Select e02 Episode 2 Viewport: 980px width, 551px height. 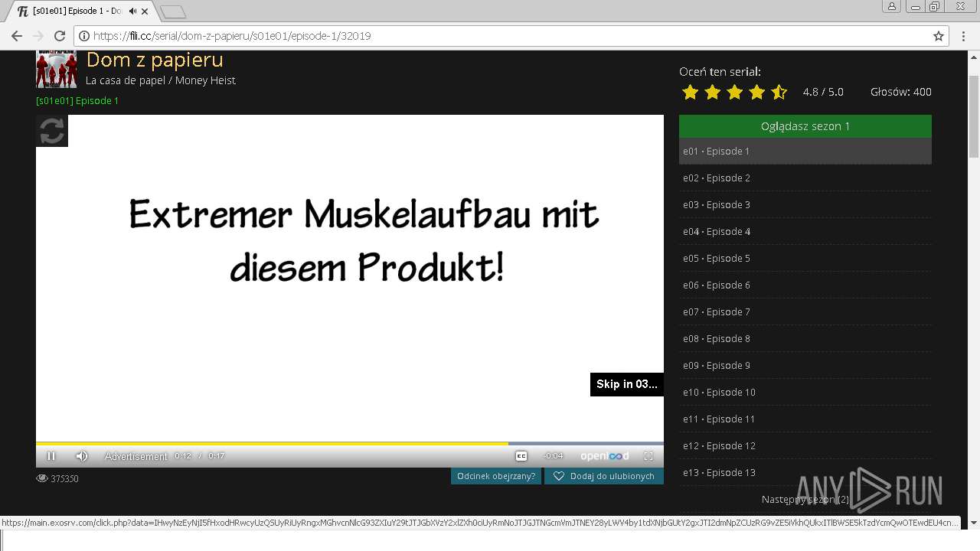coord(805,178)
